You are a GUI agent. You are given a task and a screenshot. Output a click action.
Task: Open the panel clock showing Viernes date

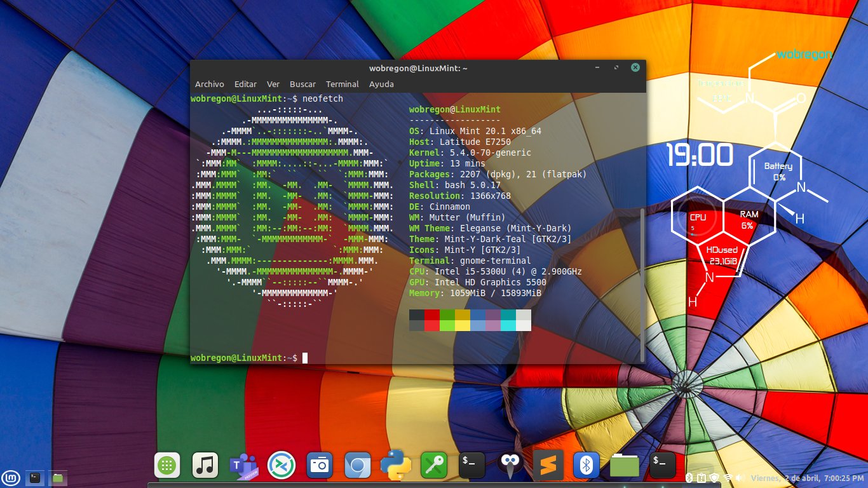[x=806, y=478]
